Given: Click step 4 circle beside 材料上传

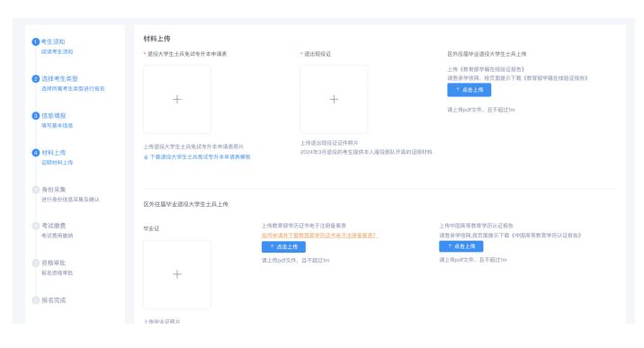Looking at the screenshot, I should click(36, 153).
